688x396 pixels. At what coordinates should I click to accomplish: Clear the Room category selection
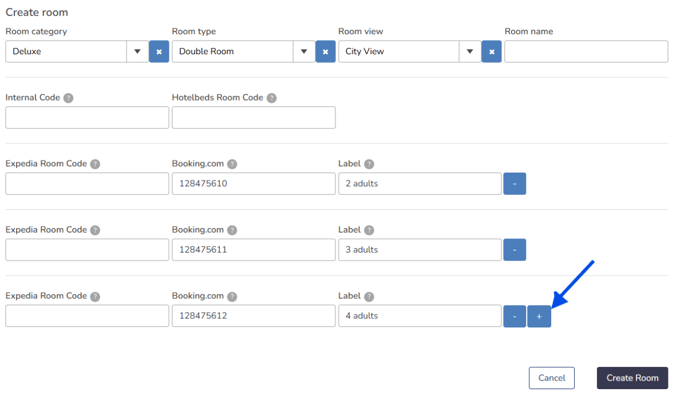tap(159, 51)
